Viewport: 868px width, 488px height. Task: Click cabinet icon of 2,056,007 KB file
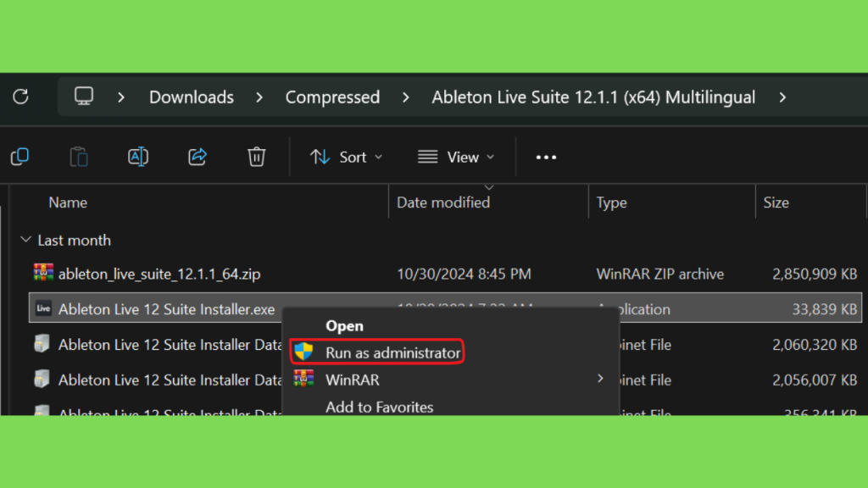click(x=42, y=379)
